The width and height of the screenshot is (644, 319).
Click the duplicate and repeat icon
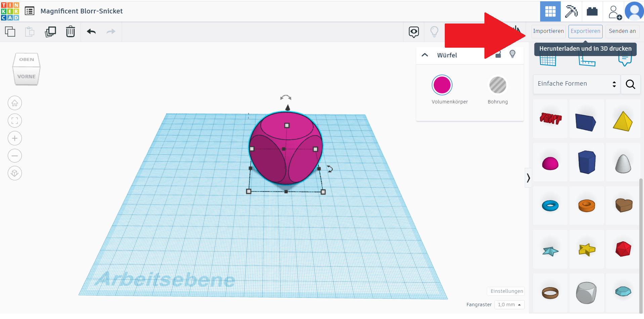pos(50,32)
